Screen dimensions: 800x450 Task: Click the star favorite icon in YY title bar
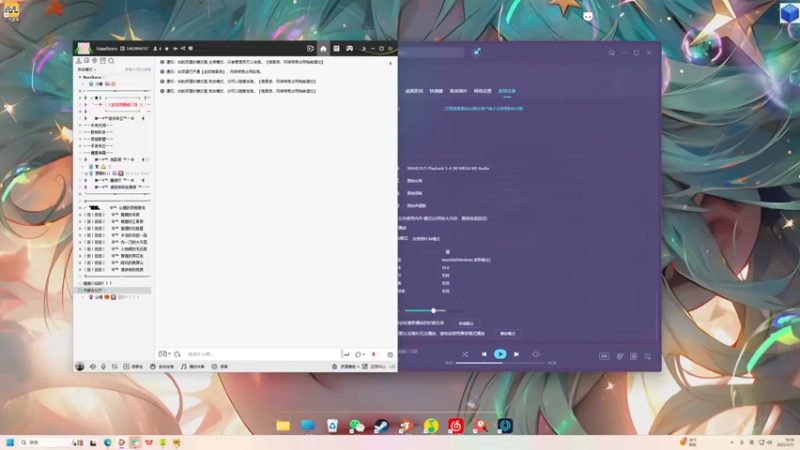point(167,48)
